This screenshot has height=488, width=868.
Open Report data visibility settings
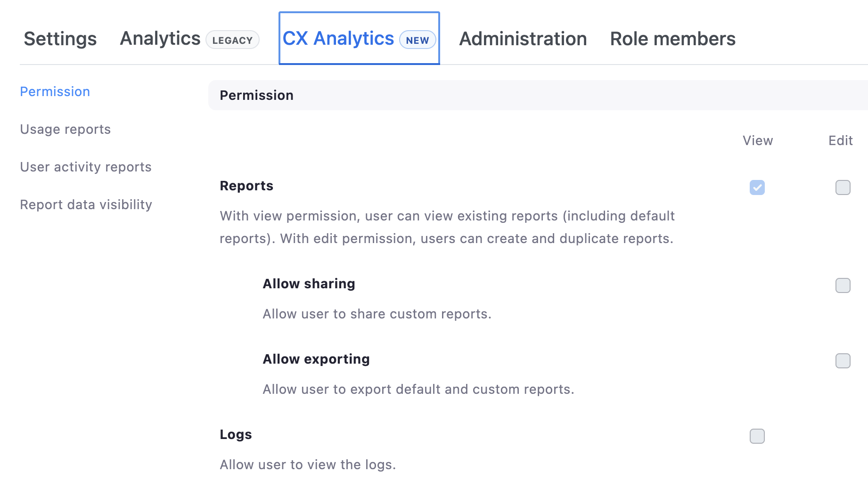[86, 204]
